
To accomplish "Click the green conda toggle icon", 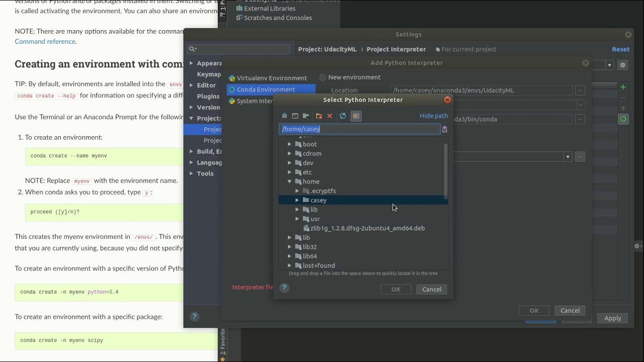I will pyautogui.click(x=623, y=119).
